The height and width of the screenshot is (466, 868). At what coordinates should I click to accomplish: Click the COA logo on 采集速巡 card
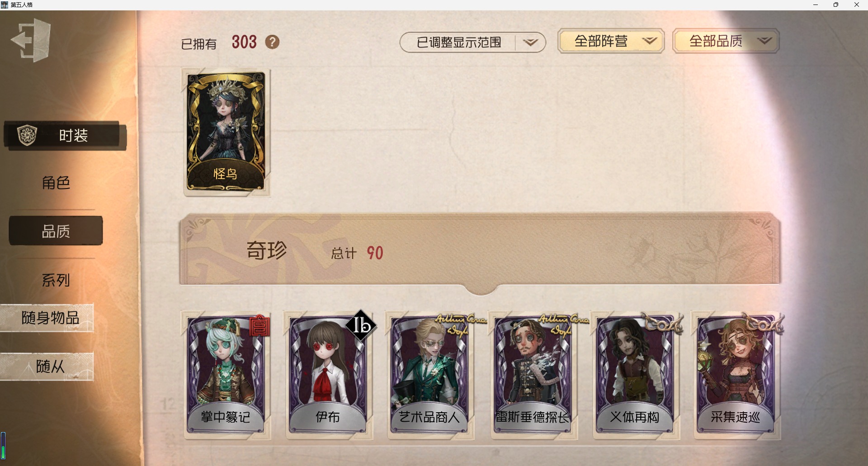[x=764, y=323]
